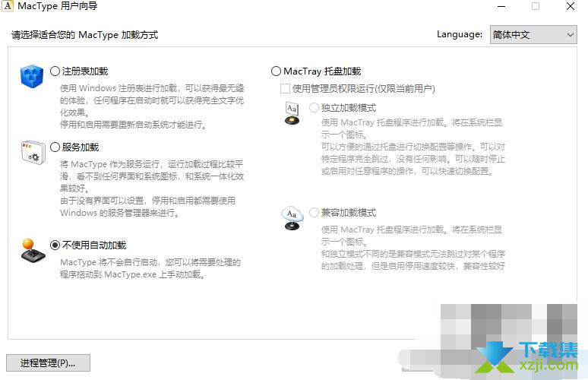Viewport: 588px width, 380px height.
Task: Click the service-load window gear icon
Action: 33,152
